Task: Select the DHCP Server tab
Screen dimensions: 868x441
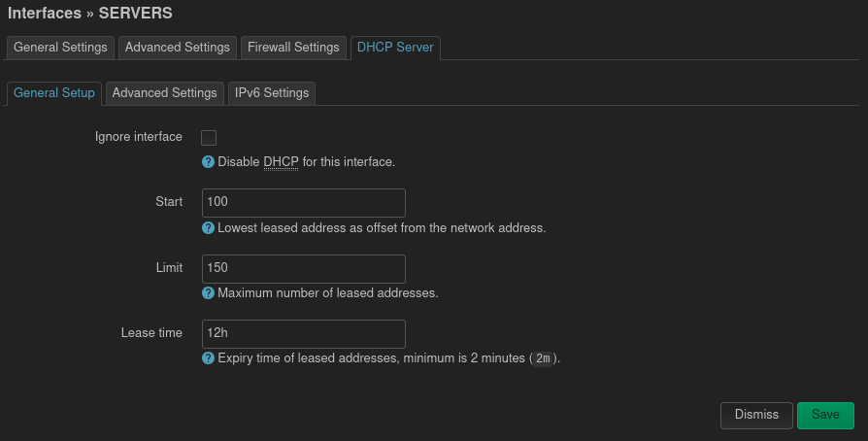Action: coord(395,47)
